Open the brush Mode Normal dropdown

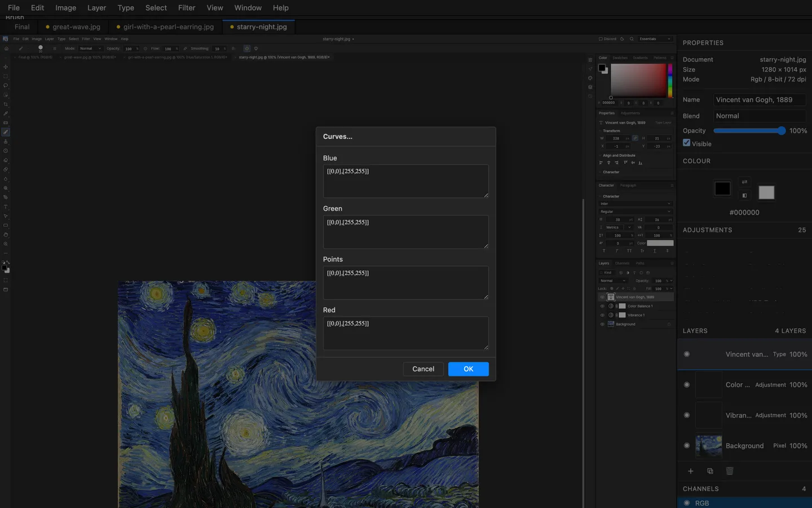coord(90,49)
